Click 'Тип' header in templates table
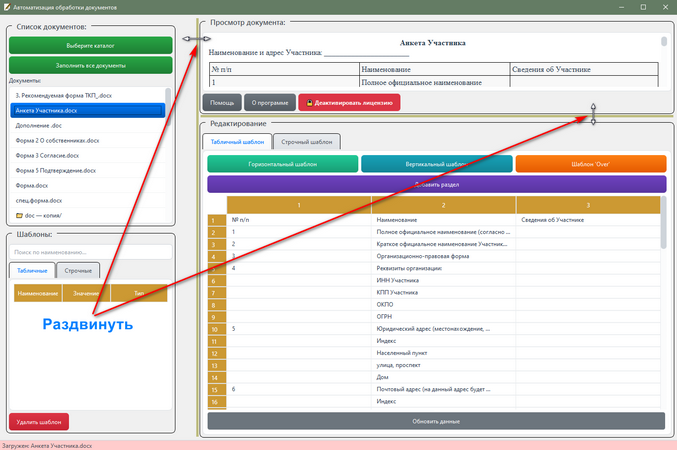The image size is (677, 450). click(x=139, y=293)
